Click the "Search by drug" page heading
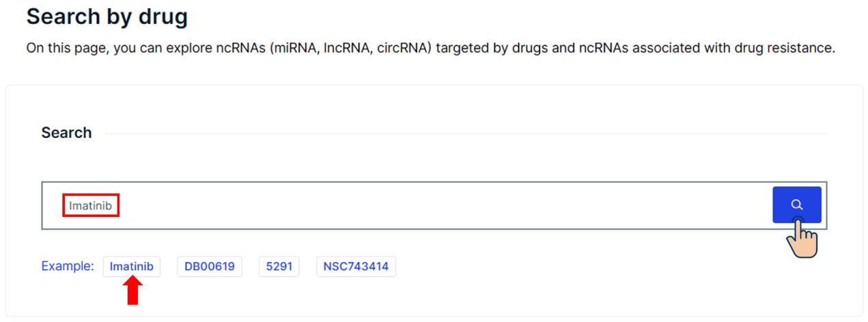868x322 pixels. point(107,16)
